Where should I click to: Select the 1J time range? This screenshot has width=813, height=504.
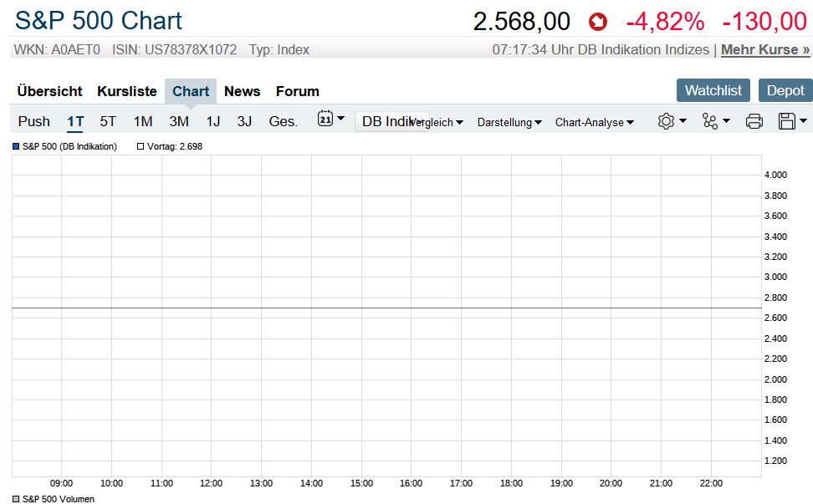pos(213,121)
